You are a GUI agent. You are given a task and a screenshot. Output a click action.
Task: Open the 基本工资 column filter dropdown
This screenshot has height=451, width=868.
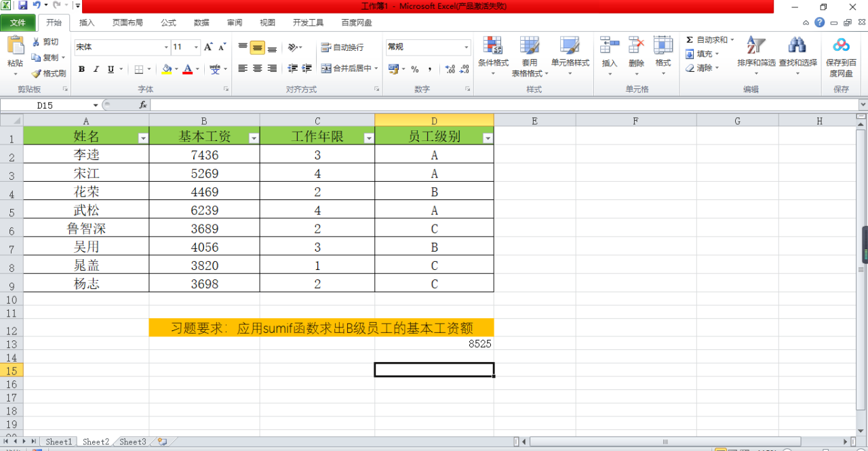(x=254, y=138)
